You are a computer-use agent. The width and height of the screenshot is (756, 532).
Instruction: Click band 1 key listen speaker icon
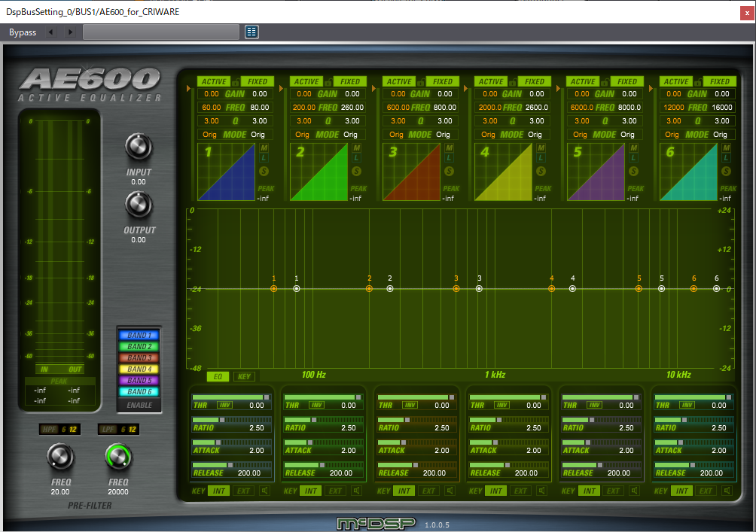[265, 491]
